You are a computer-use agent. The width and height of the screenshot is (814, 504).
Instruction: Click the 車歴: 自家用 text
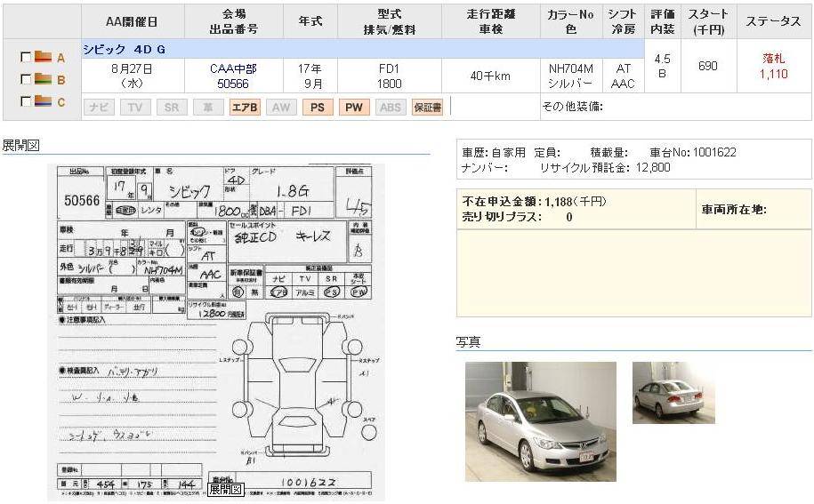(x=494, y=153)
